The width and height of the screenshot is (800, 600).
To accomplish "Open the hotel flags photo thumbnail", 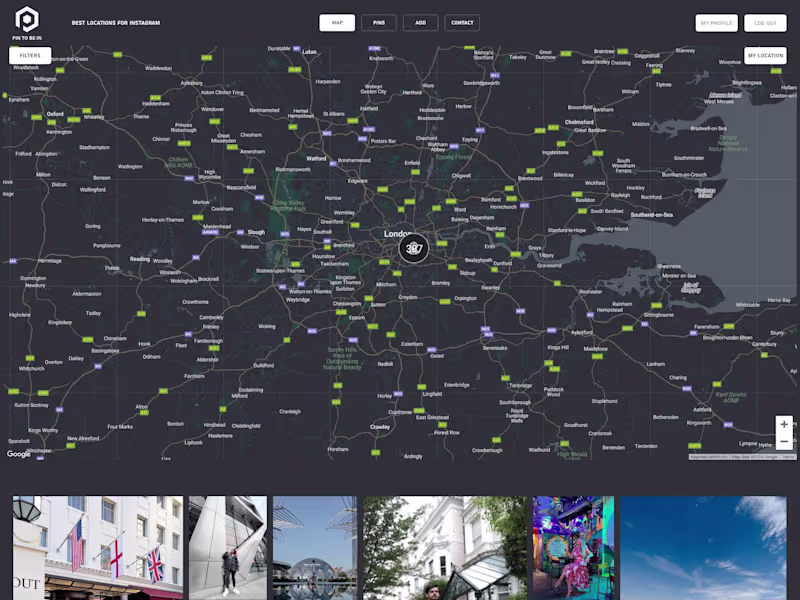I will coord(98,548).
